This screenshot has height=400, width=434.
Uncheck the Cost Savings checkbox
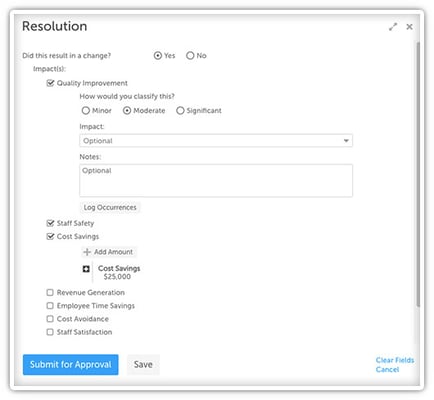coord(50,236)
